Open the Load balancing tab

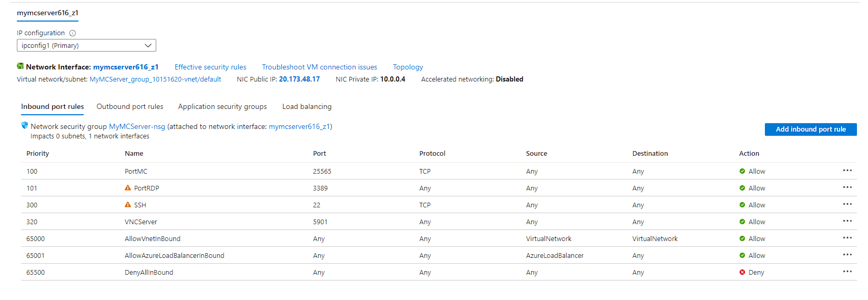(307, 106)
